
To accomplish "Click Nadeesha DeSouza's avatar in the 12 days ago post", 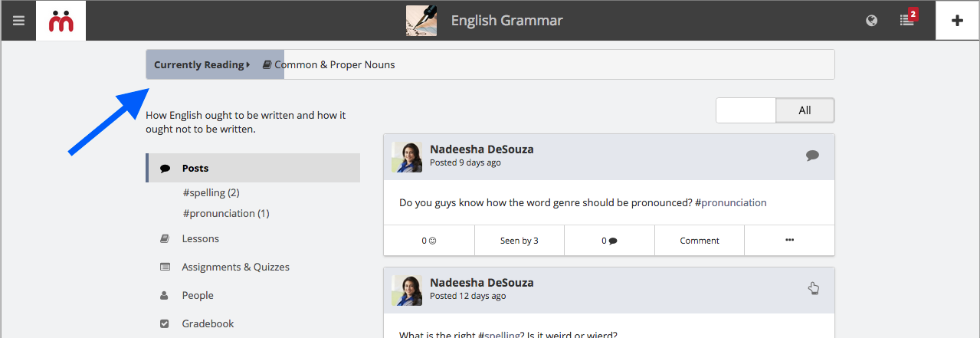I will tap(407, 290).
